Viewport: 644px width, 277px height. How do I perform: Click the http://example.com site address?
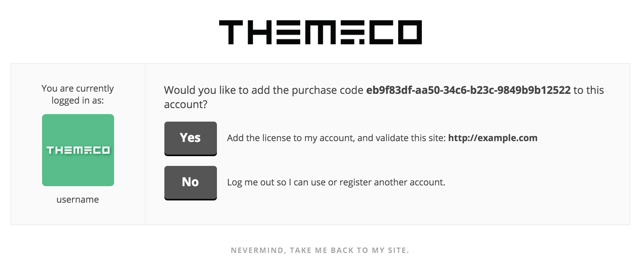click(x=493, y=138)
